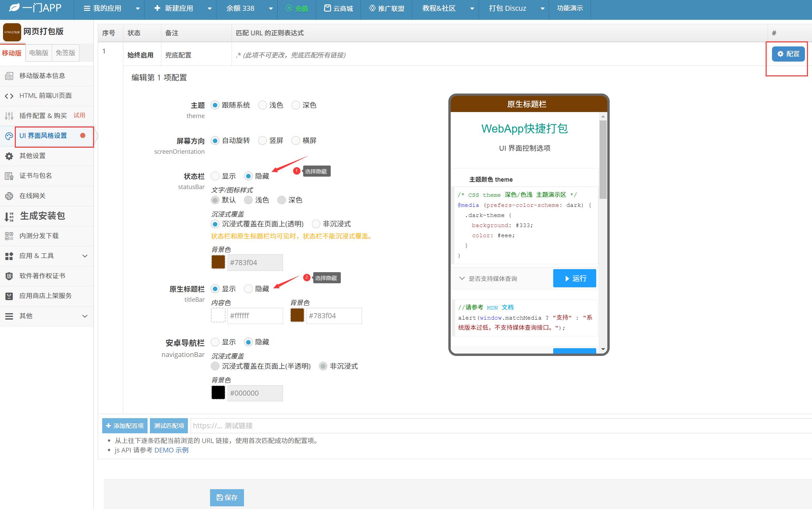812x509 pixels.
Task: Open 证书与包名 sidebar item
Action: (x=47, y=176)
